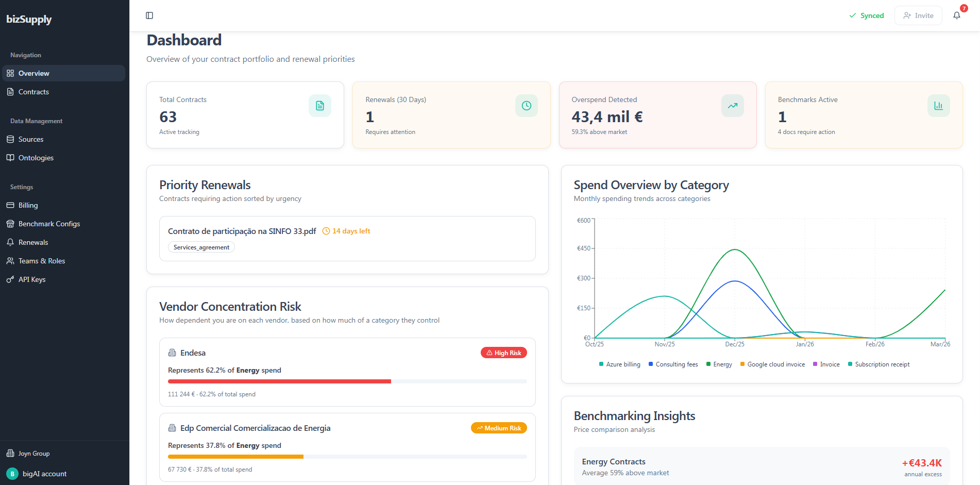This screenshot has width=980, height=485.
Task: Toggle Azure billing legend entry
Action: pos(620,364)
